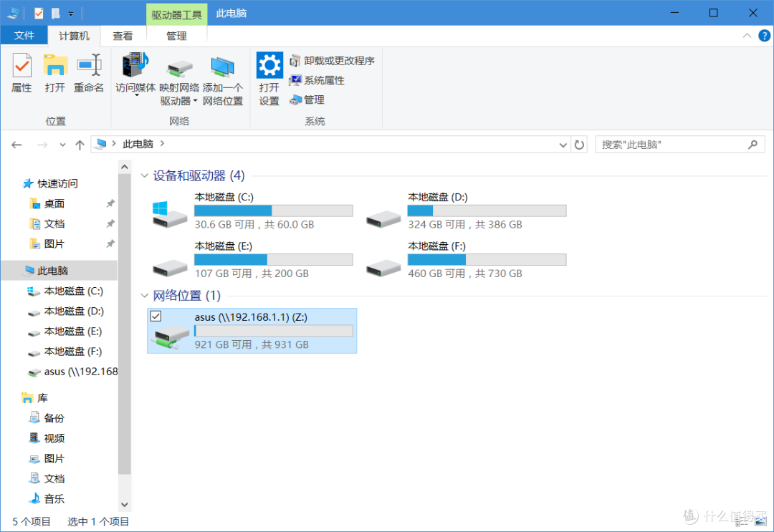Select Quick access (快速访问) in navigation pane
Viewport: 774px width, 532px height.
pyautogui.click(x=50, y=183)
